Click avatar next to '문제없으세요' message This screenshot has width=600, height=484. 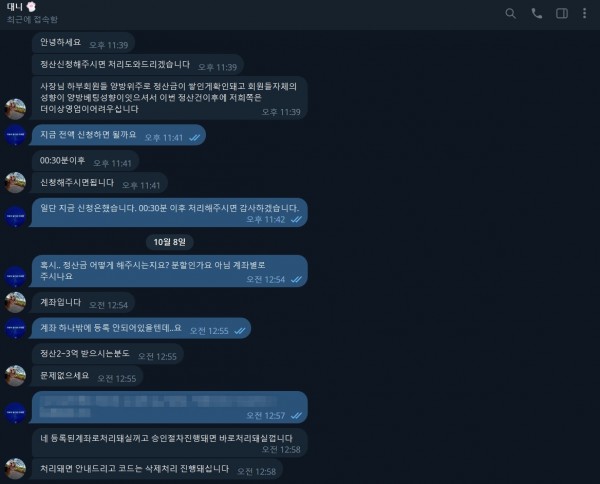coord(15,376)
